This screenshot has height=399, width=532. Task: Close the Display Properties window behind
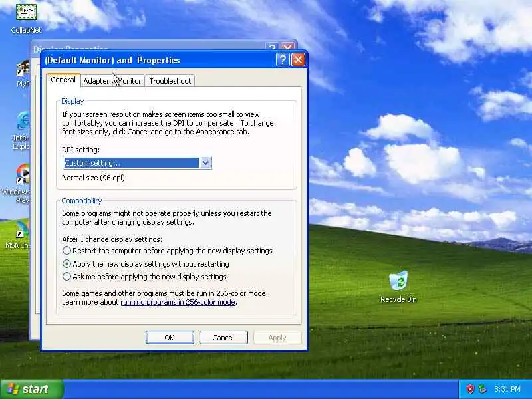pos(288,47)
